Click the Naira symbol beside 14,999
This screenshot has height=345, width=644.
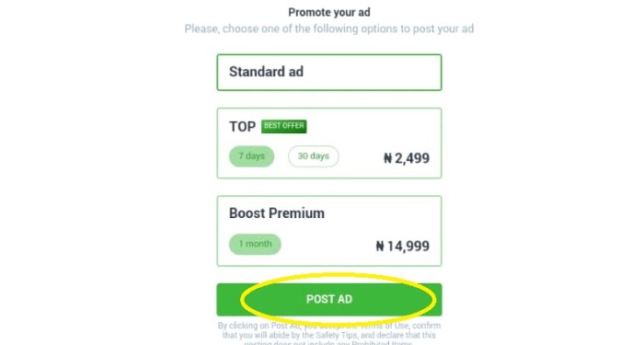pos(380,246)
